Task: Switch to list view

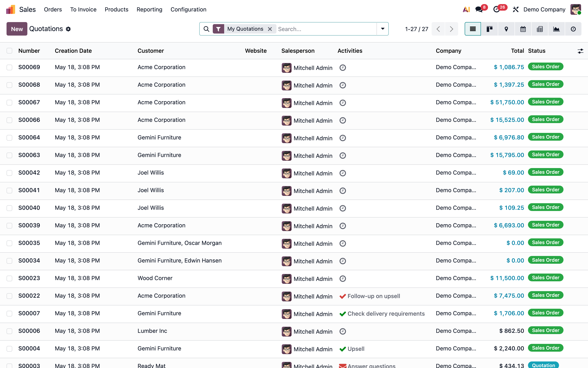Action: coord(473,29)
